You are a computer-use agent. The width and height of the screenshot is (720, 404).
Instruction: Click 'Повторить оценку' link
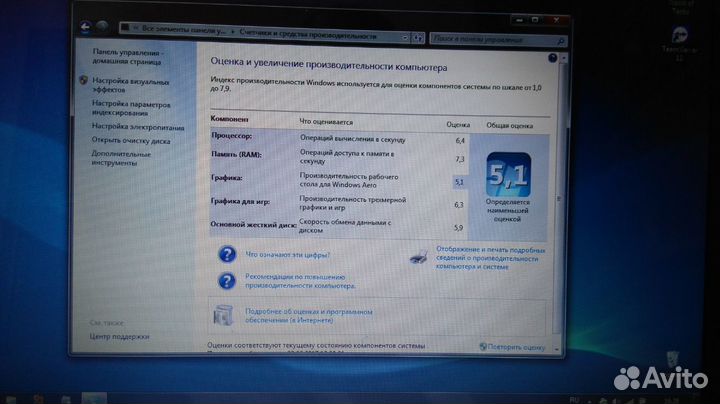coord(516,348)
